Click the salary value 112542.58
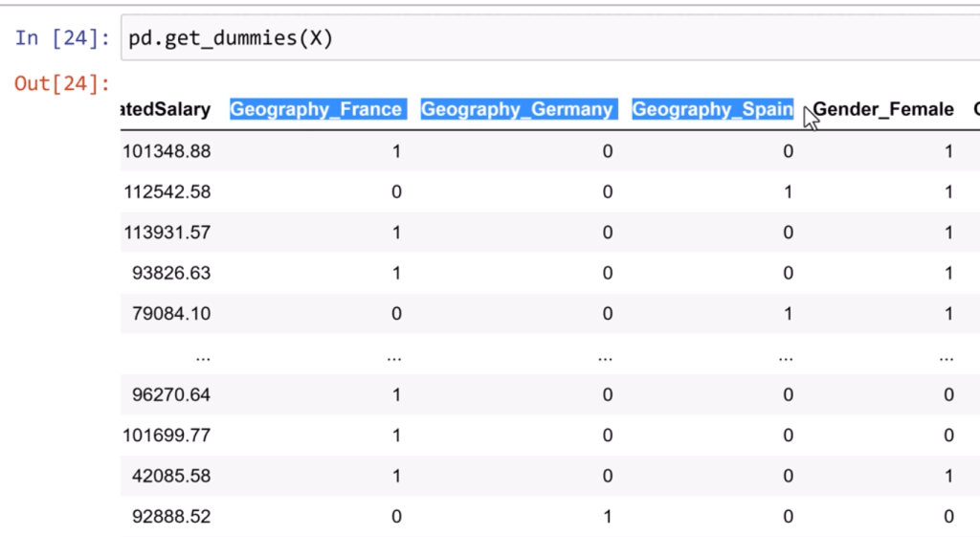 coord(167,191)
